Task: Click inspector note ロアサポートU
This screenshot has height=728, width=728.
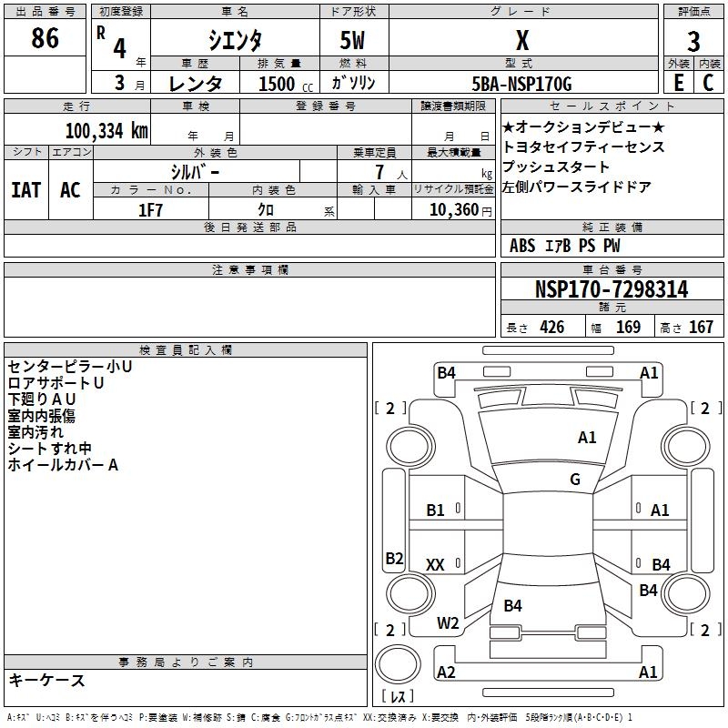Action: [x=56, y=383]
